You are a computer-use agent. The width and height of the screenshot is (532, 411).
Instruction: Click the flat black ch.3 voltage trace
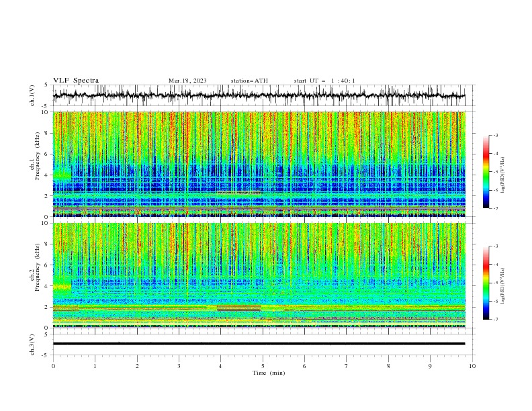click(259, 344)
